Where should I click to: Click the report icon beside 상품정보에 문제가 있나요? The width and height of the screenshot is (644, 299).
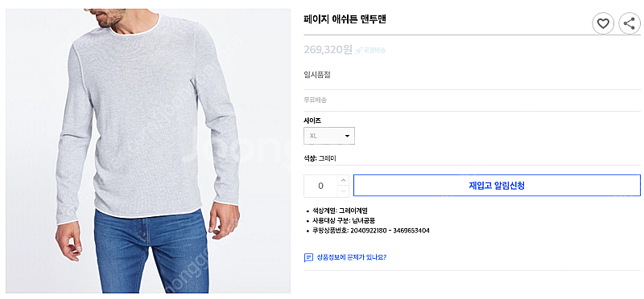(308, 257)
